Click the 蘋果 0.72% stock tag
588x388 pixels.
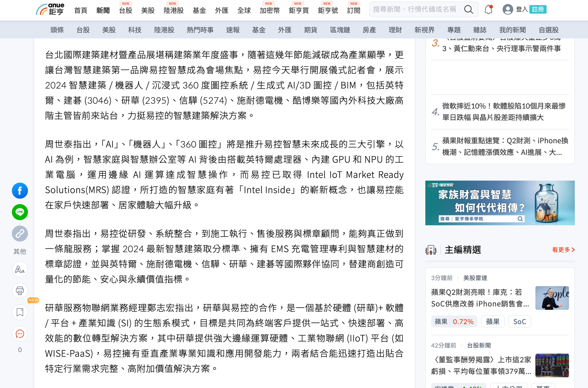click(x=454, y=322)
